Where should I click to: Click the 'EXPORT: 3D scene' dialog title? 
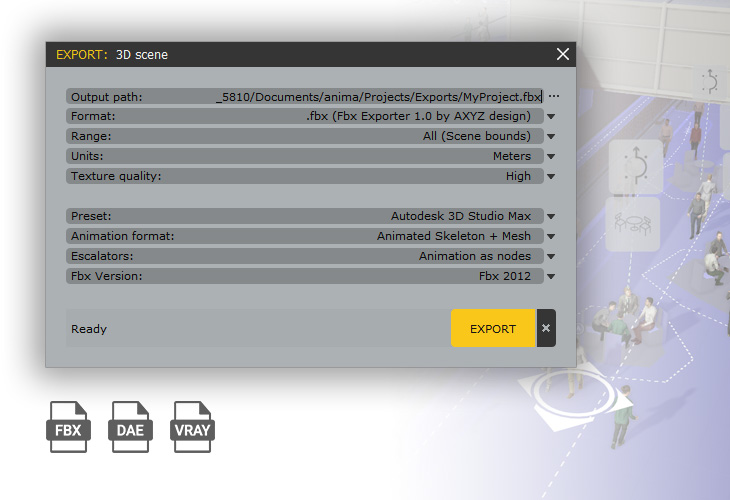point(112,54)
